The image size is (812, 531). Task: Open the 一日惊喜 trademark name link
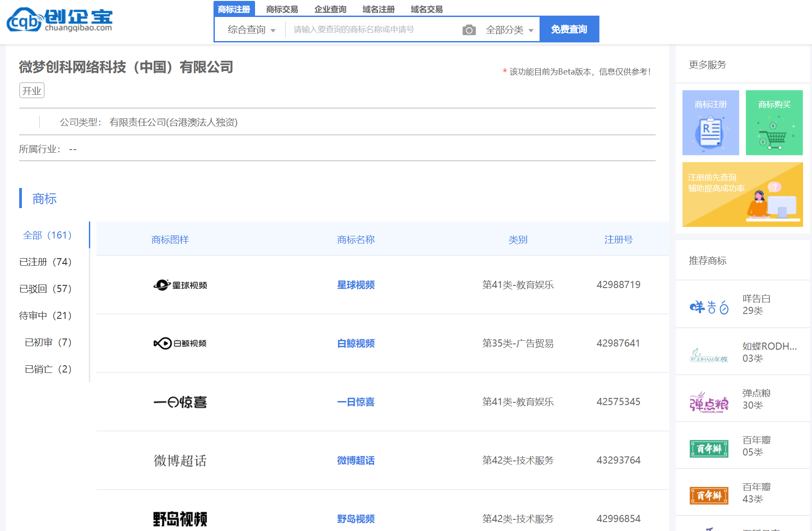356,402
